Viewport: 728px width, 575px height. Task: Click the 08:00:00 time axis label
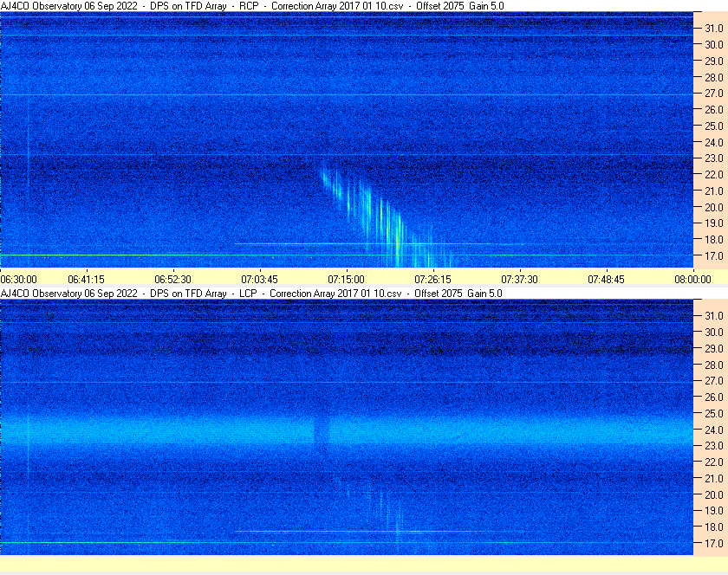(692, 280)
